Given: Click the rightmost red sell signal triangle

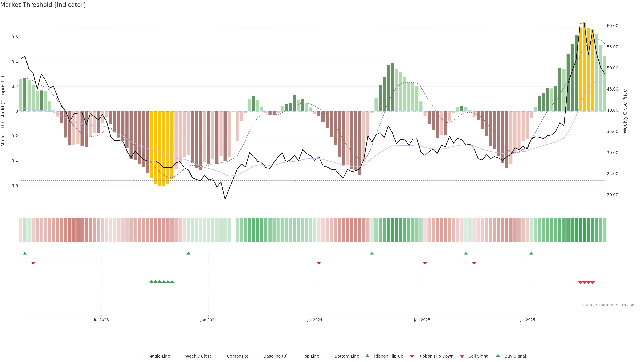Looking at the screenshot, I should coord(593,283).
